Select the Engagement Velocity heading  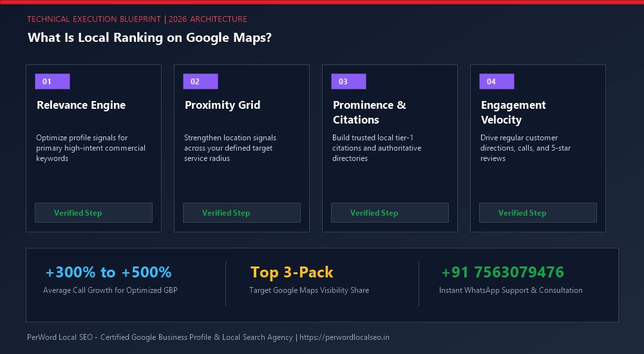pos(513,112)
